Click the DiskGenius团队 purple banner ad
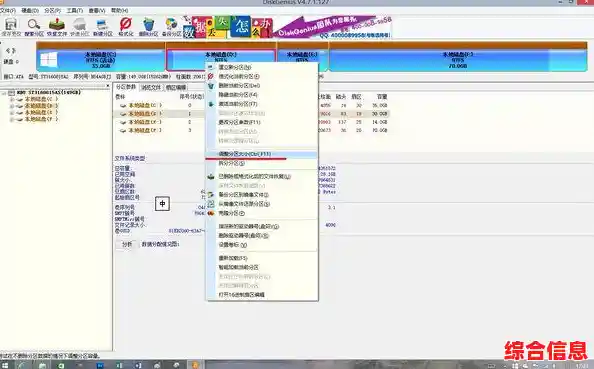 [333, 27]
